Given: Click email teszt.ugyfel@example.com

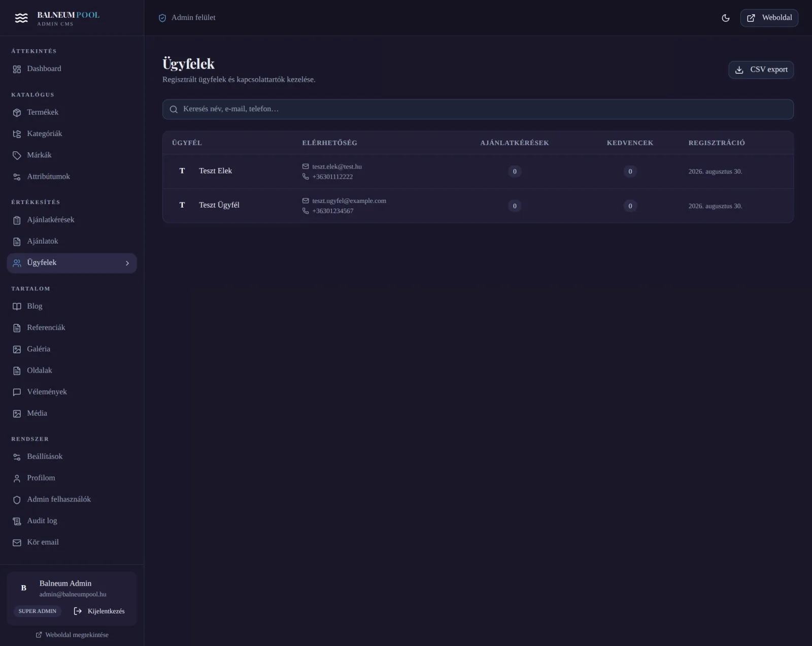Looking at the screenshot, I should point(349,201).
